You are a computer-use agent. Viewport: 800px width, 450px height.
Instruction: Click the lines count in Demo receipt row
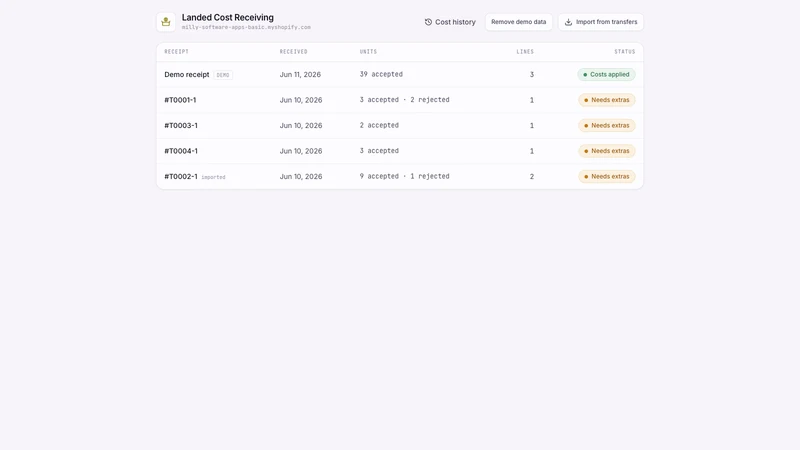tap(532, 74)
